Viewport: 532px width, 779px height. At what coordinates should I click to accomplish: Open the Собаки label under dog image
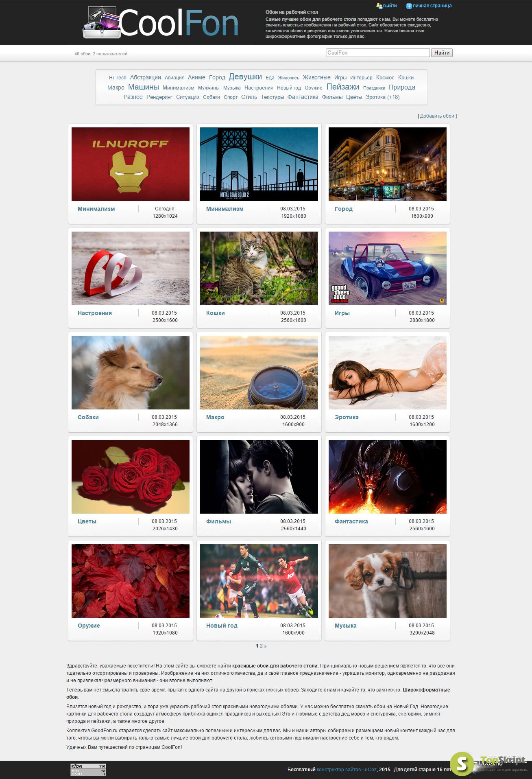click(88, 417)
